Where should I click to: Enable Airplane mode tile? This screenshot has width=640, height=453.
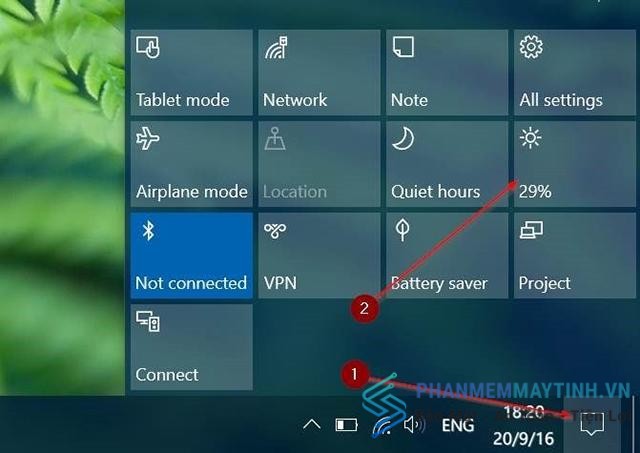tap(191, 164)
